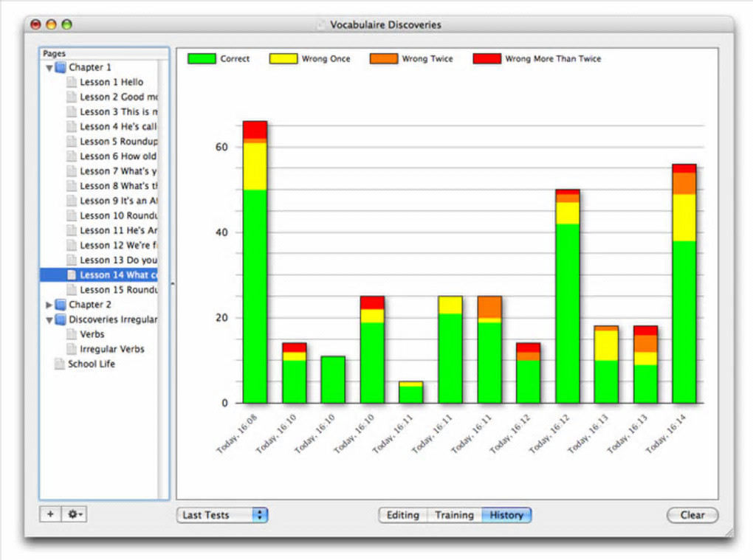
Task: Select the School Life label
Action: (x=92, y=364)
